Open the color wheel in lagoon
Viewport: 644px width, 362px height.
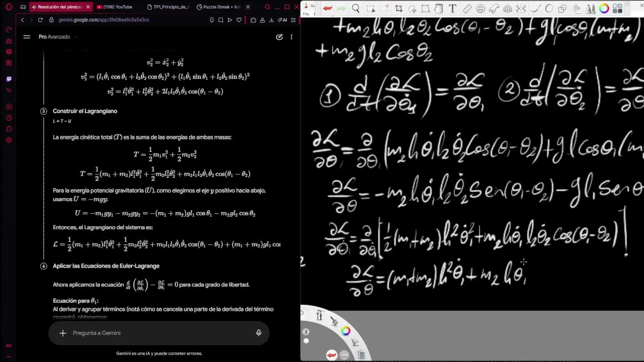pos(346,330)
